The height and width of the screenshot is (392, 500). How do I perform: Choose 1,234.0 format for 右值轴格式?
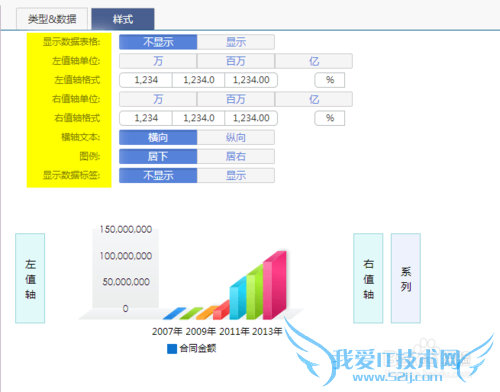click(199, 118)
